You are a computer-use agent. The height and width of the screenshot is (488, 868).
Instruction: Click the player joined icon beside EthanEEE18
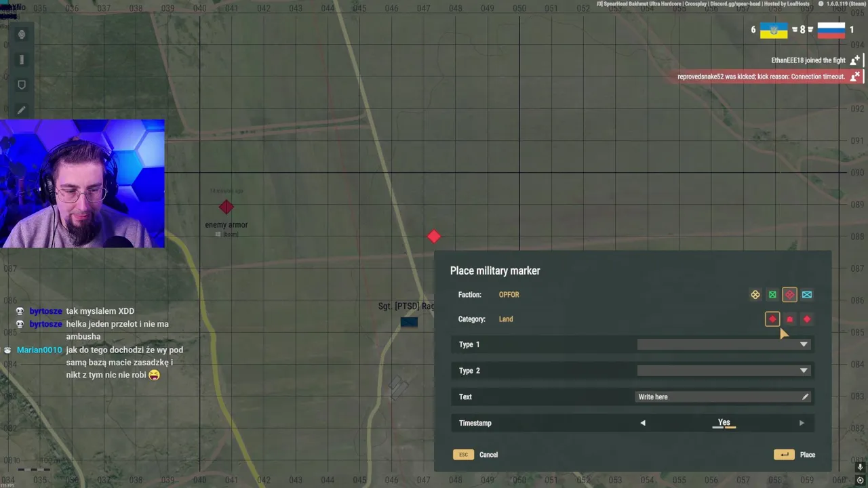coord(855,60)
